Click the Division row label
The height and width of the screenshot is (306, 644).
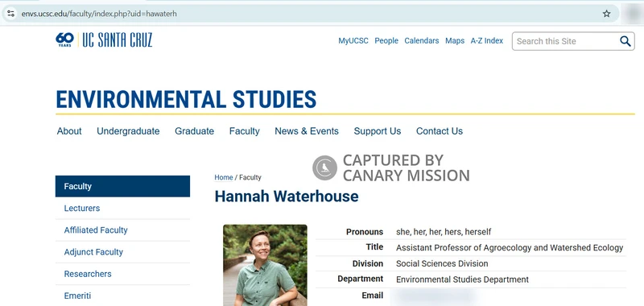coord(368,263)
